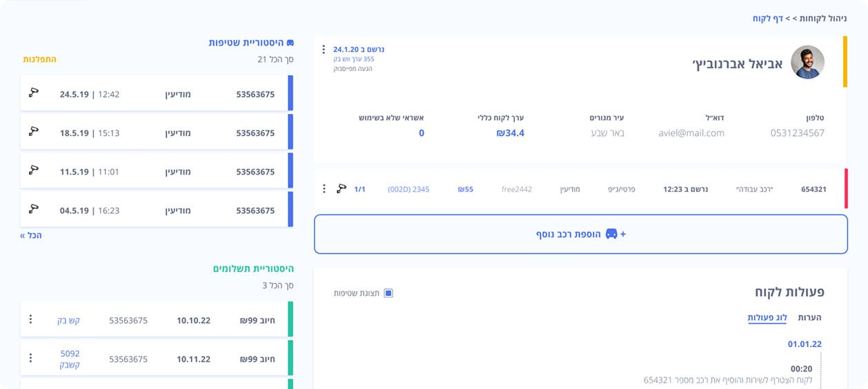Click the 1/1 counter in vehicle row

[359, 189]
